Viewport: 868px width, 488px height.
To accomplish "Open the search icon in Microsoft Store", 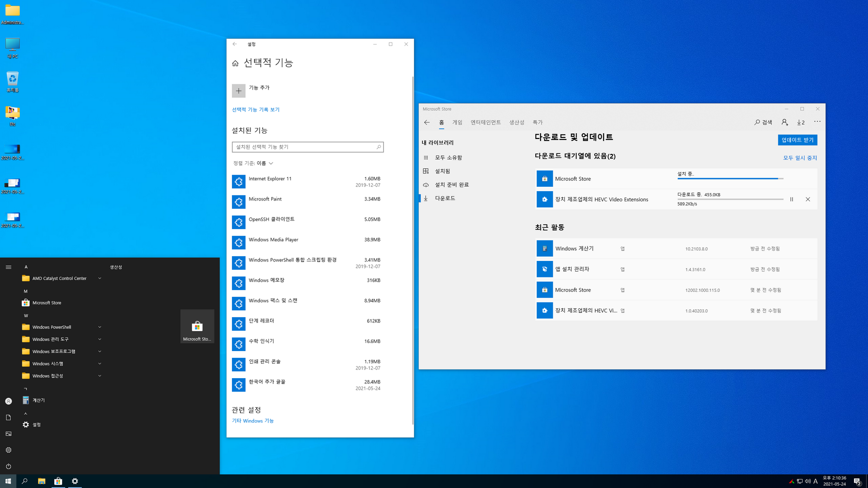I will 763,122.
